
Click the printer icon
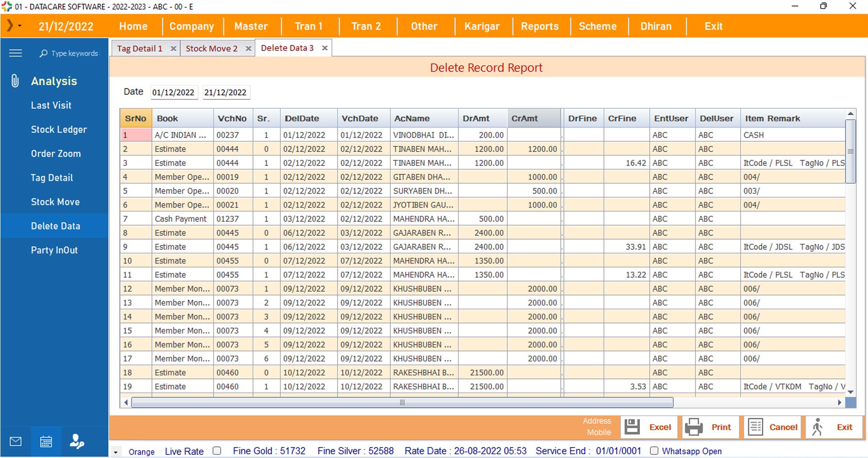pyautogui.click(x=694, y=427)
